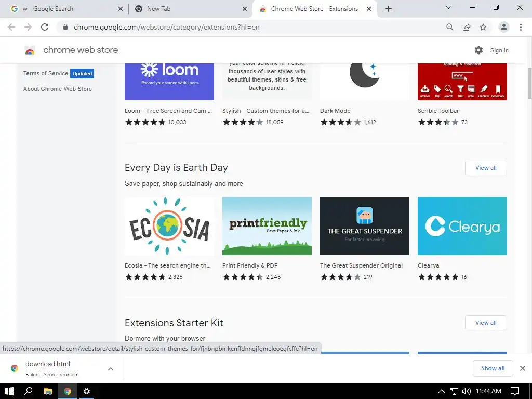Viewport: 532px width, 399px height.
Task: Expand options arrow for download.html
Action: pyautogui.click(x=111, y=369)
